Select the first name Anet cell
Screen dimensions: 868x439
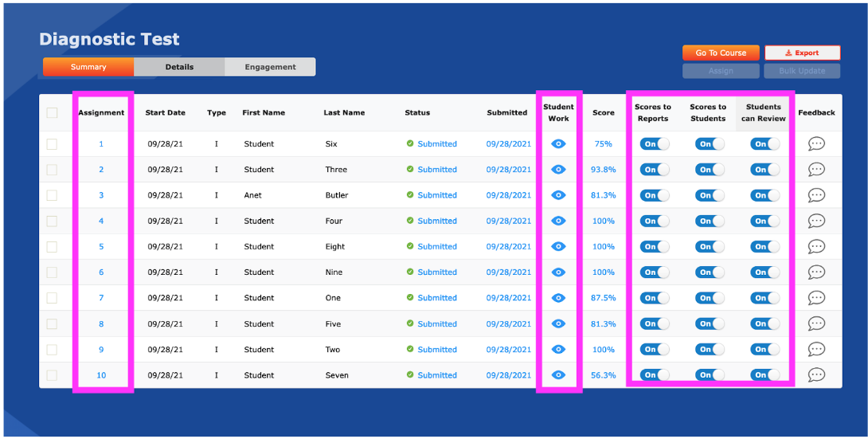(x=253, y=195)
